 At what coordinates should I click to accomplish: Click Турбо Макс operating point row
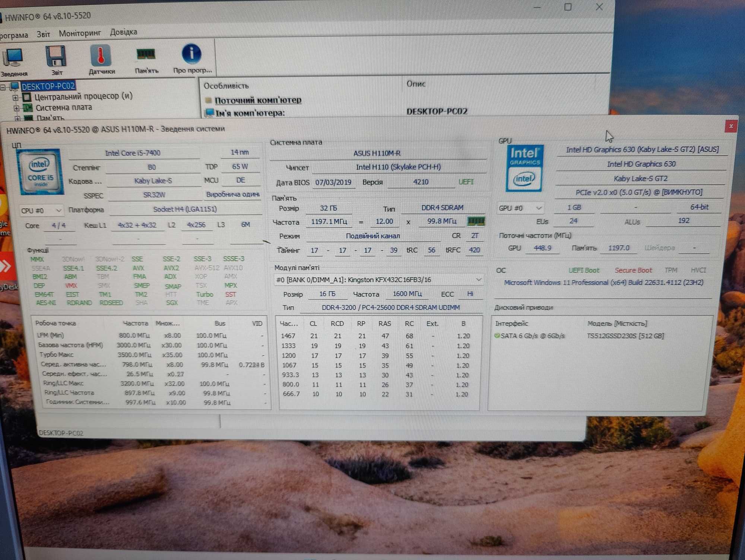[152, 355]
